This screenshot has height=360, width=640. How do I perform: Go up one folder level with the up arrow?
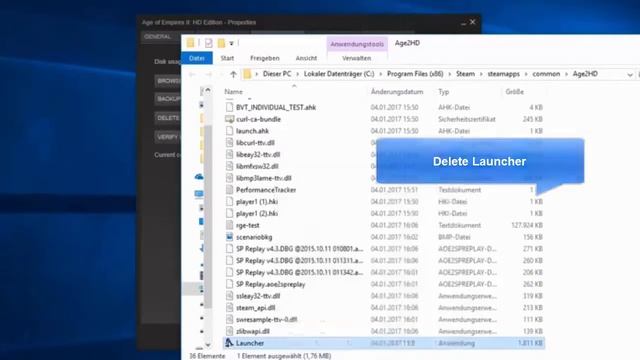233,74
